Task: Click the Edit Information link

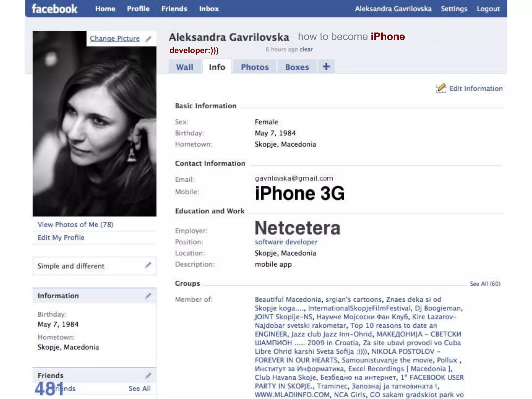Action: click(476, 88)
